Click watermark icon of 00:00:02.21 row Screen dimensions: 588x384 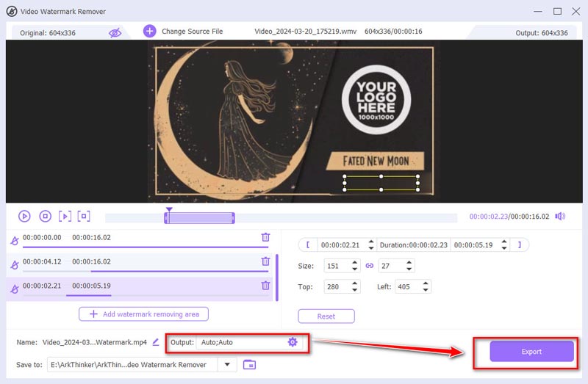point(14,289)
